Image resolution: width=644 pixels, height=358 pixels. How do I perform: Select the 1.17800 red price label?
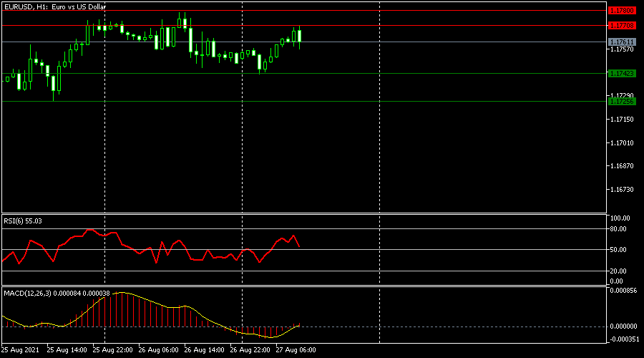(x=622, y=11)
